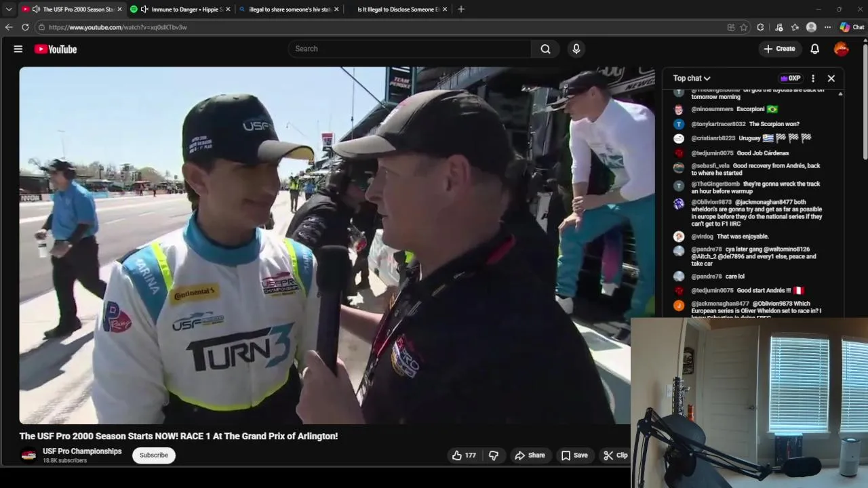
Task: Subscribe to USF Pro Championships
Action: tap(154, 455)
